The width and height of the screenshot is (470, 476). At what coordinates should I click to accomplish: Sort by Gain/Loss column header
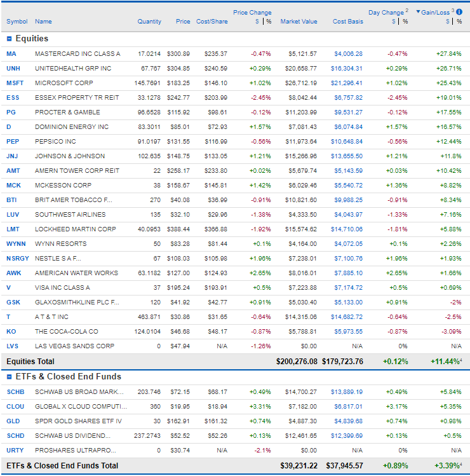tap(435, 13)
